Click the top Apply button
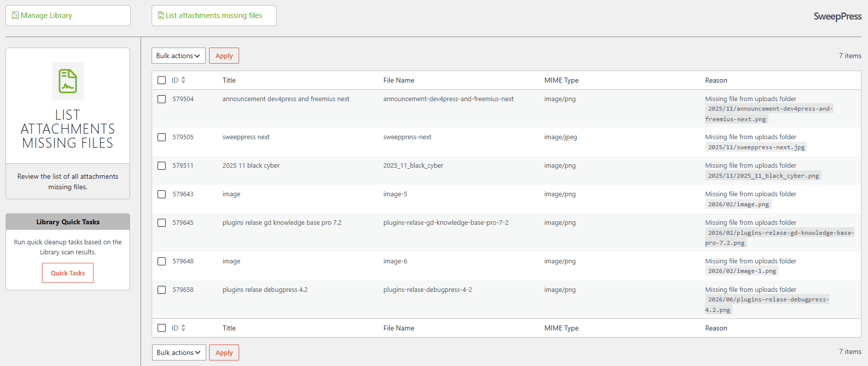 tap(224, 56)
